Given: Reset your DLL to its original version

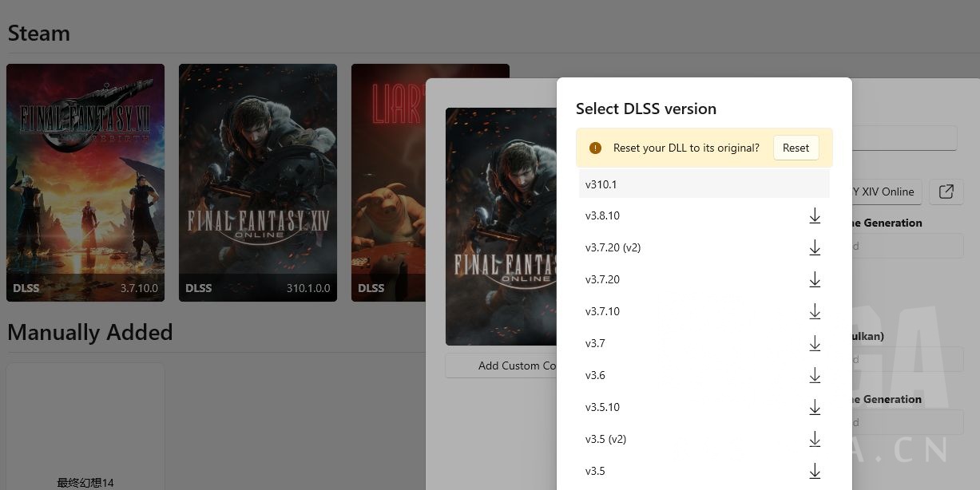Looking at the screenshot, I should point(796,148).
